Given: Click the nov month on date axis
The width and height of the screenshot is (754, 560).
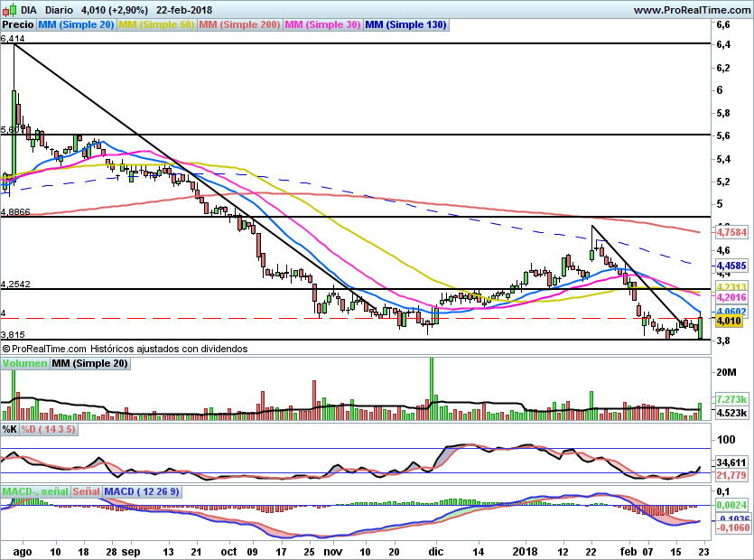Looking at the screenshot, I should tap(333, 552).
